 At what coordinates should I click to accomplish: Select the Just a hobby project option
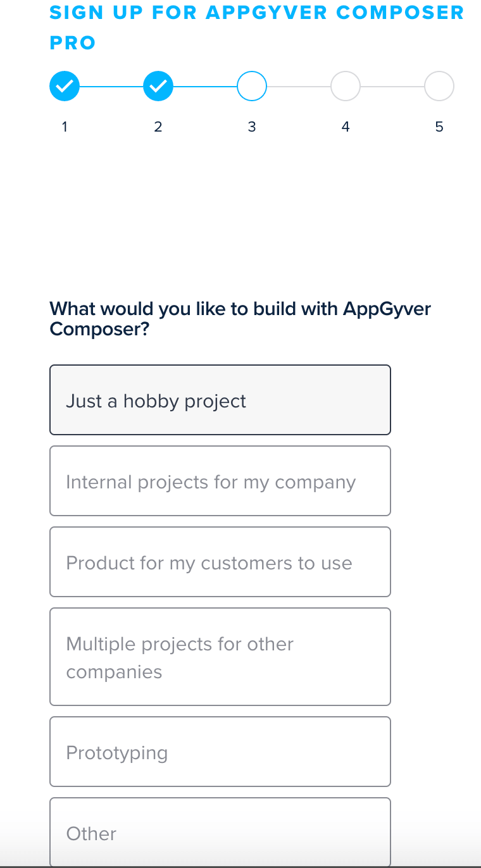(220, 400)
